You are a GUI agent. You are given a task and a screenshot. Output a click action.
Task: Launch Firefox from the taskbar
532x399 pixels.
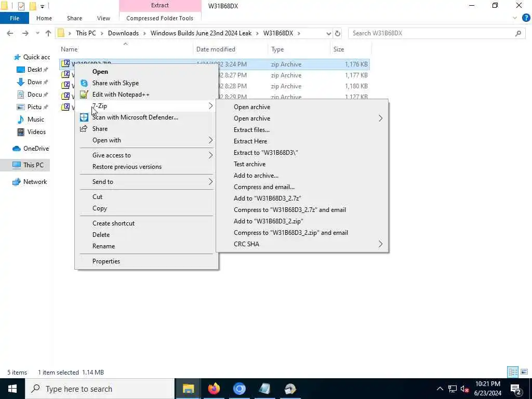(214, 389)
